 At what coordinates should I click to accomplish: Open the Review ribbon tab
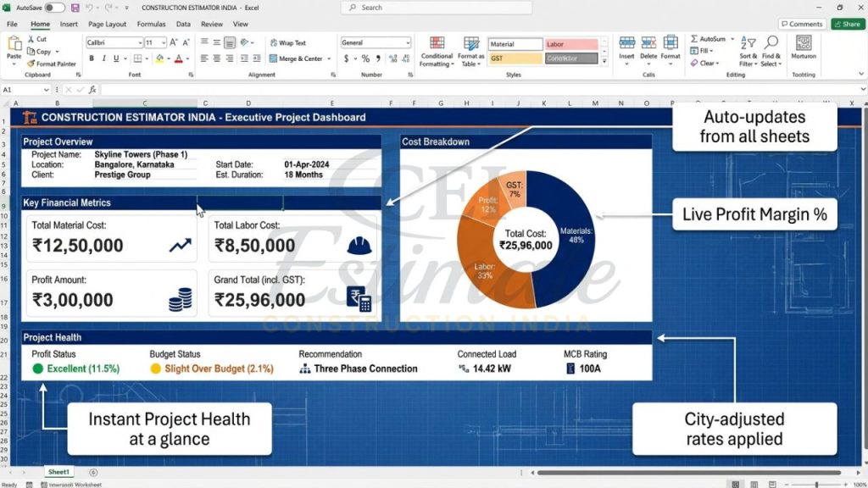point(211,25)
